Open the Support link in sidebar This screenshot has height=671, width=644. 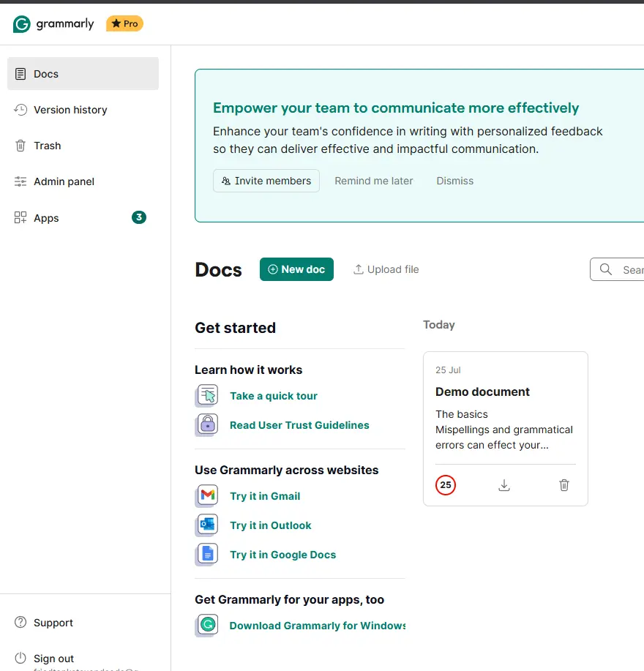53,623
